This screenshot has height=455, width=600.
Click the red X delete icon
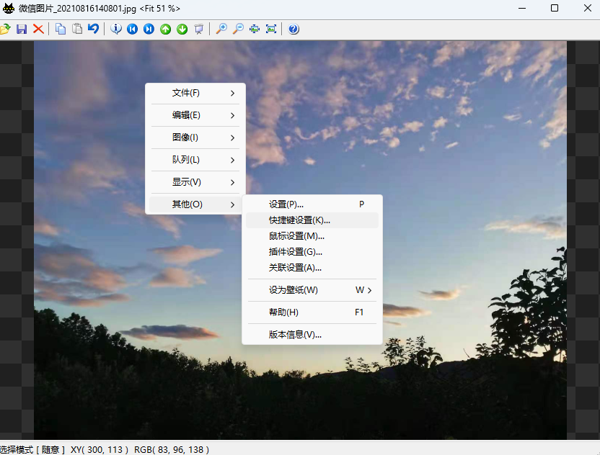click(38, 29)
